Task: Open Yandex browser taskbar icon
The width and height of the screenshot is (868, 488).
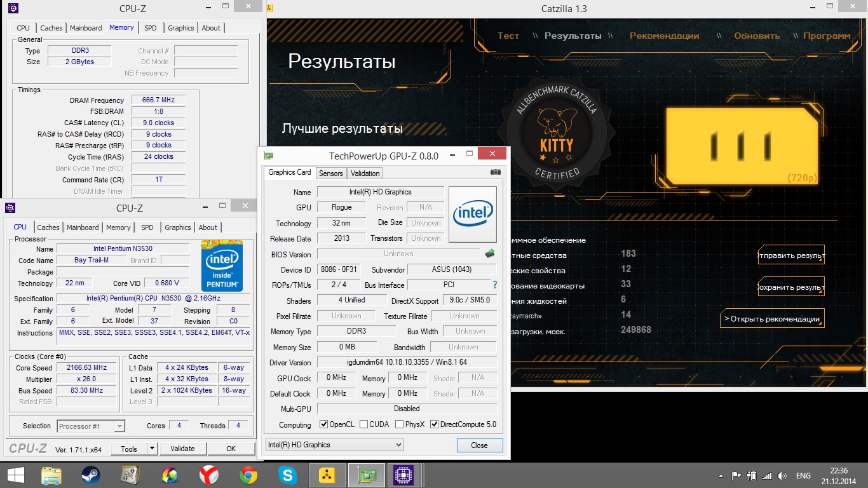Action: click(208, 475)
